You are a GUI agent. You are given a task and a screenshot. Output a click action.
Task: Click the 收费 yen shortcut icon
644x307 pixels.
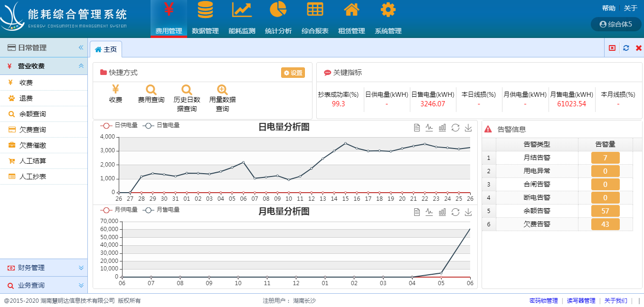(115, 90)
